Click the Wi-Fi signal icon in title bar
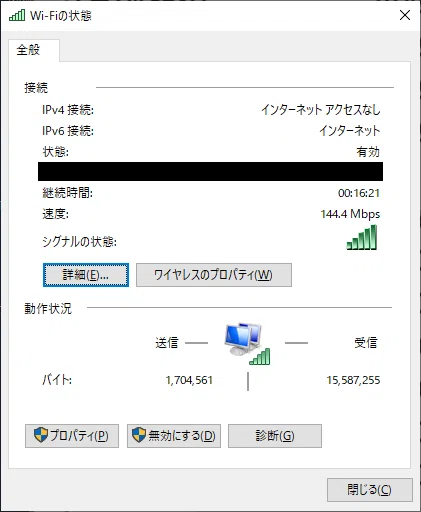 point(17,15)
